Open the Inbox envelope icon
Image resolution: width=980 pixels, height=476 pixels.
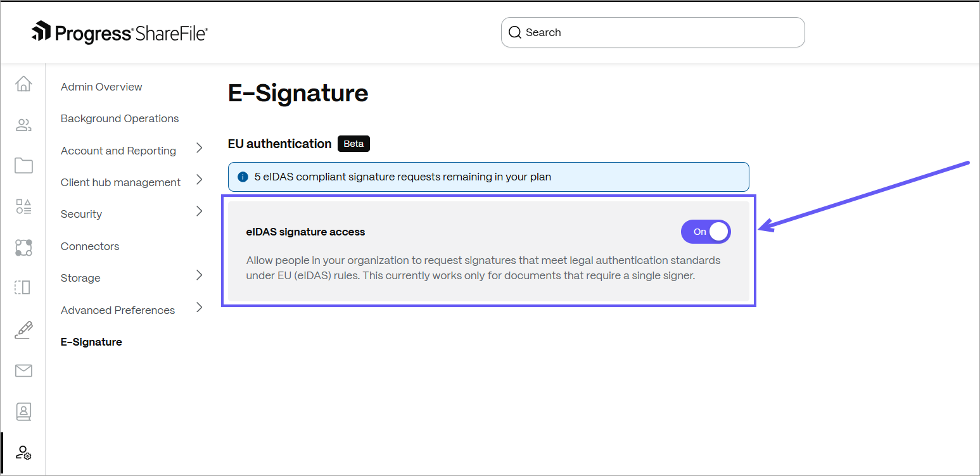point(23,370)
